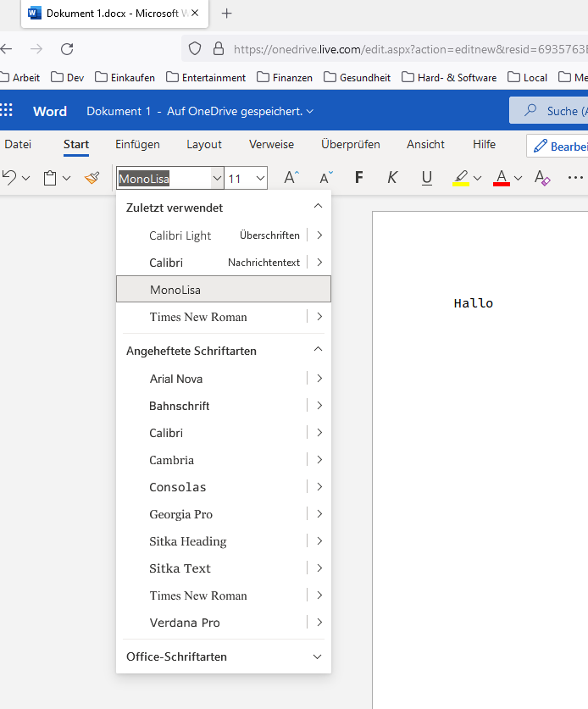Viewport: 588px width, 709px height.
Task: Open document title save status dropdown
Action: [200, 111]
